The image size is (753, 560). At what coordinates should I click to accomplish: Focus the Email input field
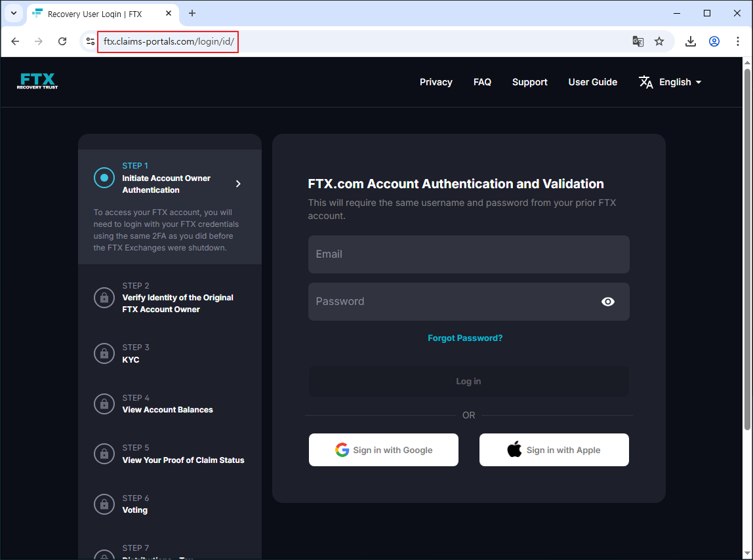(469, 254)
